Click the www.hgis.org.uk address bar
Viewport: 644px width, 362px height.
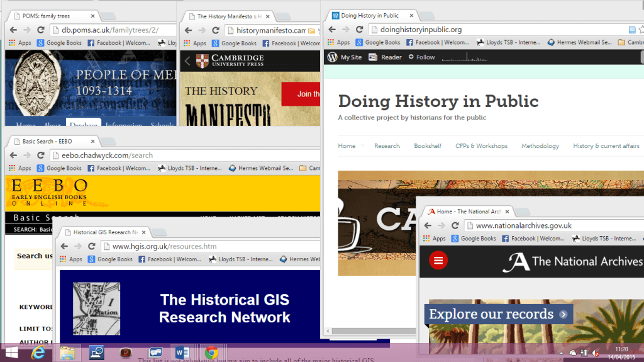click(210, 246)
